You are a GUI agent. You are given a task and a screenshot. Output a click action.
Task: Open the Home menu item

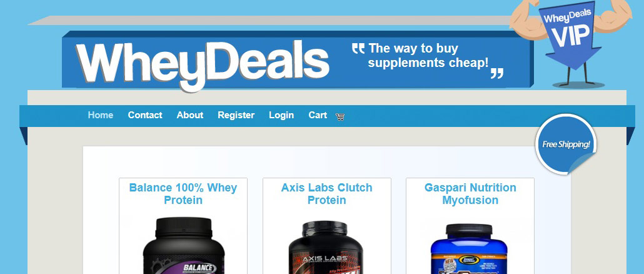(x=101, y=115)
